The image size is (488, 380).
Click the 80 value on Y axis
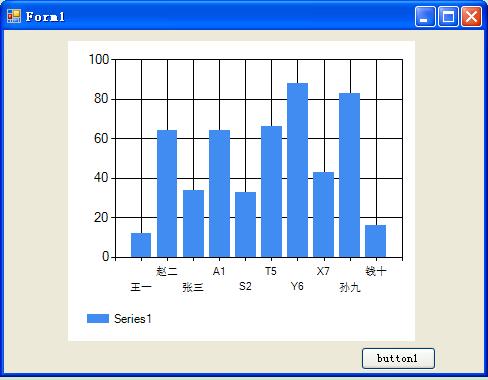coord(101,99)
